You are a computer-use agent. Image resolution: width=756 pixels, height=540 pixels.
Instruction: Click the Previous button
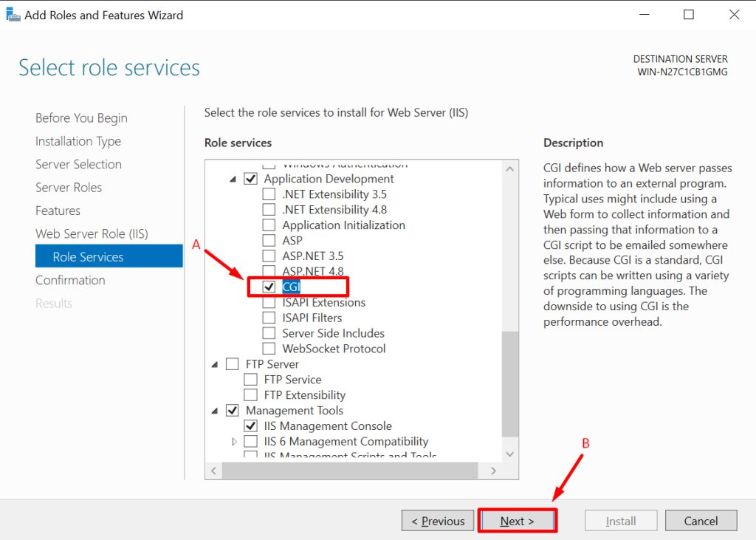[438, 521]
